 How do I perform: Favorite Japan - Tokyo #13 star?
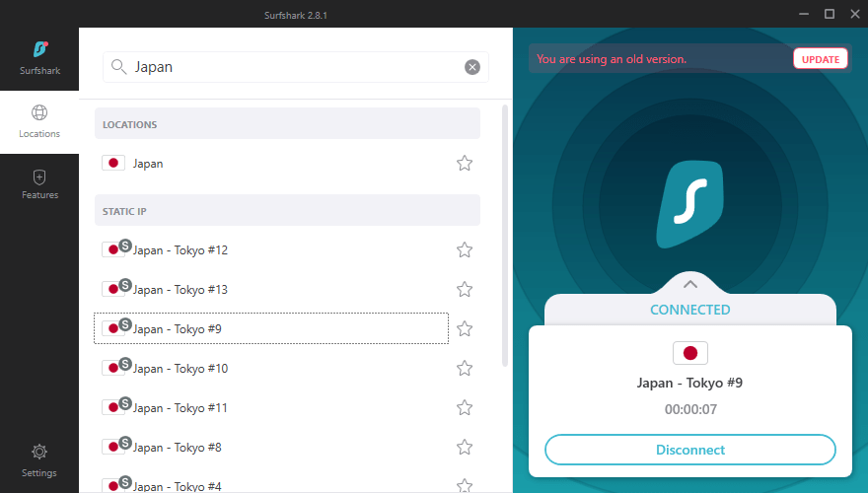click(x=465, y=289)
